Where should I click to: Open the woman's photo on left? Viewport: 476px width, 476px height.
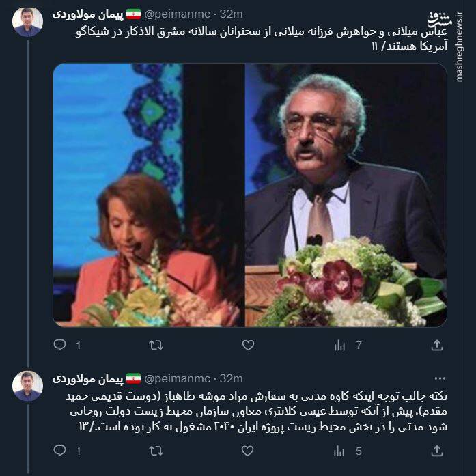[x=148, y=195]
